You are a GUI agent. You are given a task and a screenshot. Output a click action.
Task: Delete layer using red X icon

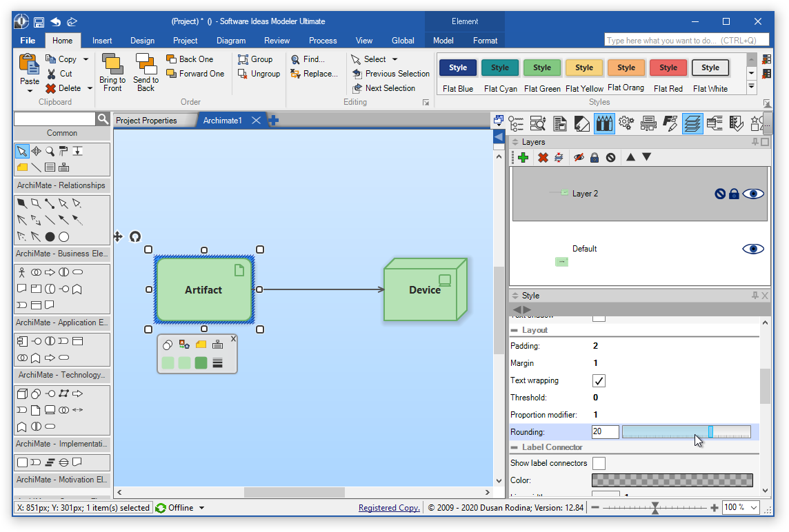(542, 158)
